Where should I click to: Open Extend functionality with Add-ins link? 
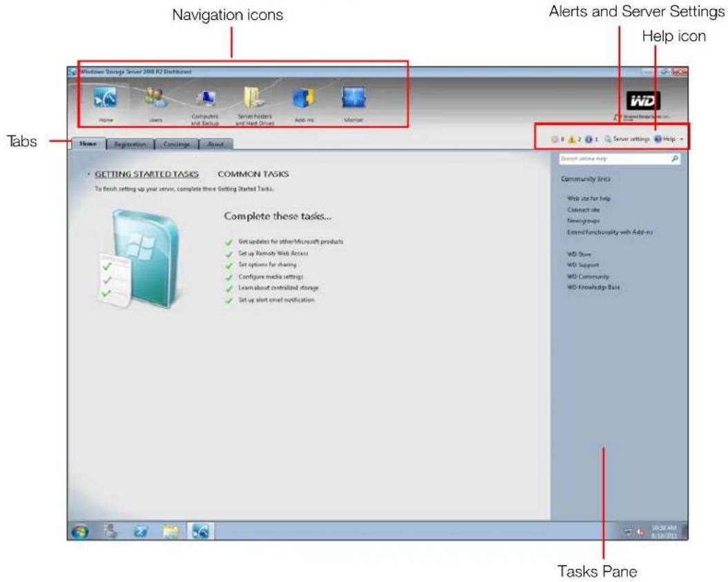pyautogui.click(x=610, y=232)
